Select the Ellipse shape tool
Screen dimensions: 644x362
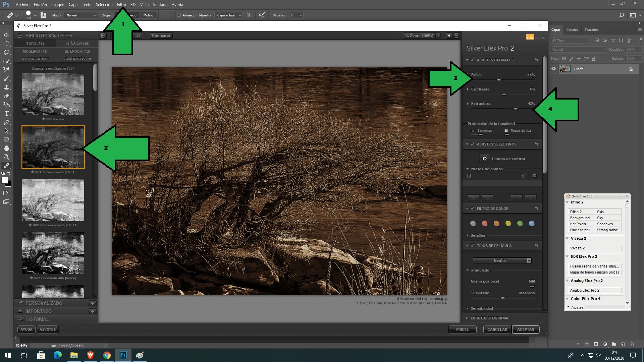6,139
